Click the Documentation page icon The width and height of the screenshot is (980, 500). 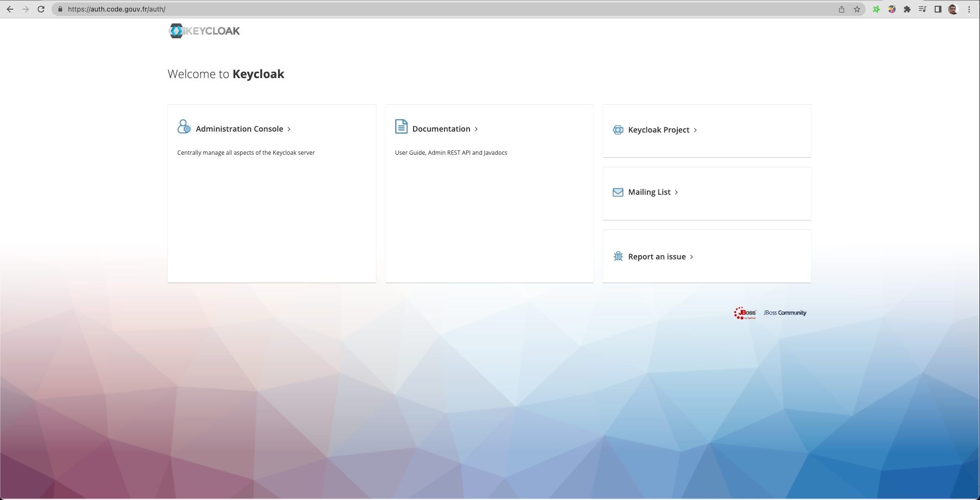point(401,126)
